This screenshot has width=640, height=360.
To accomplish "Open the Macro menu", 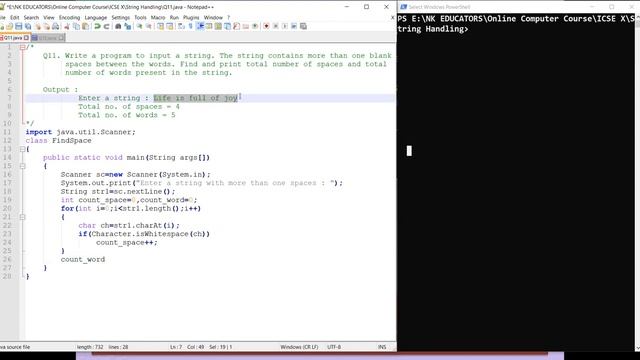I will pos(158,18).
